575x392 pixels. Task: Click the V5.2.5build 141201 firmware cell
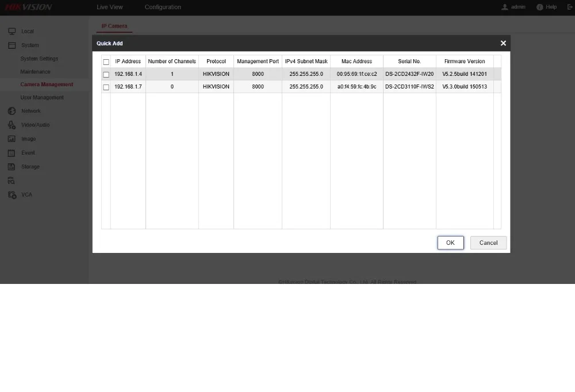point(465,74)
